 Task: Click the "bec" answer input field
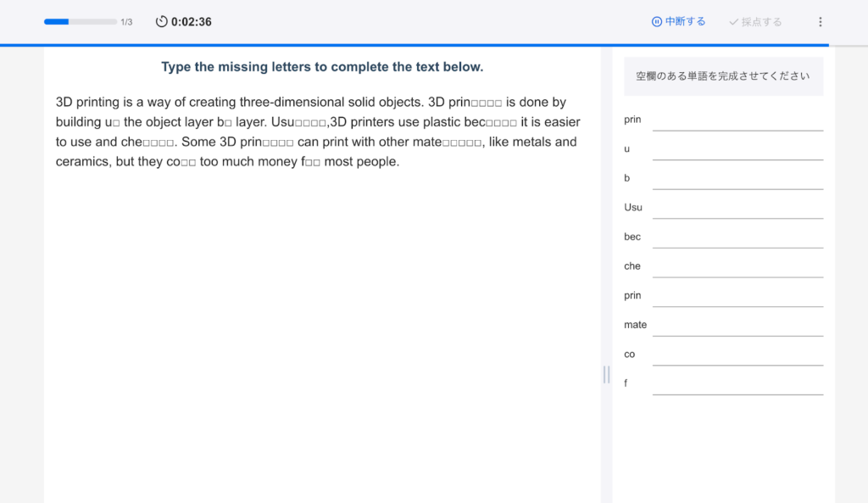737,238
